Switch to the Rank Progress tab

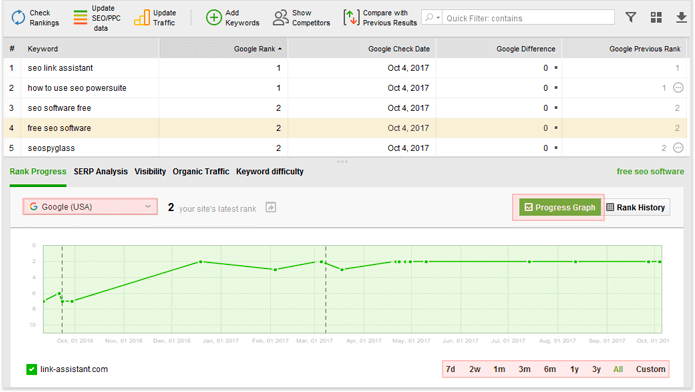click(x=38, y=172)
